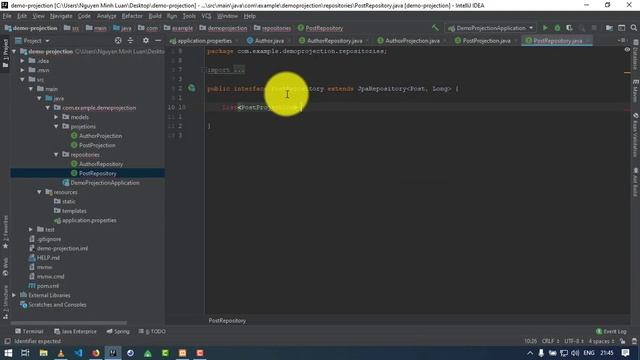
Task: Open Task View on taskbar
Action: 25,353
